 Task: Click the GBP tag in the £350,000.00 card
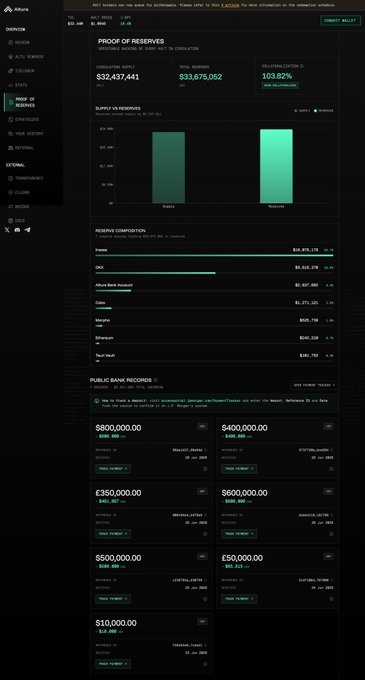[x=202, y=492]
